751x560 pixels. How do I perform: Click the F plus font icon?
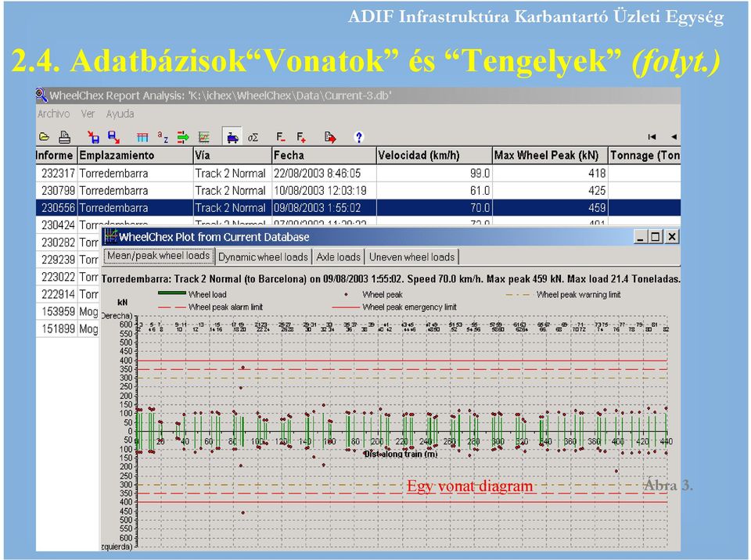click(300, 138)
